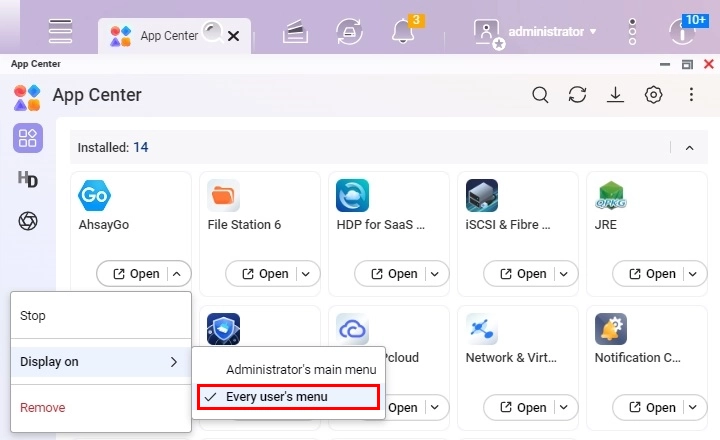This screenshot has width=720, height=440.
Task: Click the manual install download icon
Action: 615,95
